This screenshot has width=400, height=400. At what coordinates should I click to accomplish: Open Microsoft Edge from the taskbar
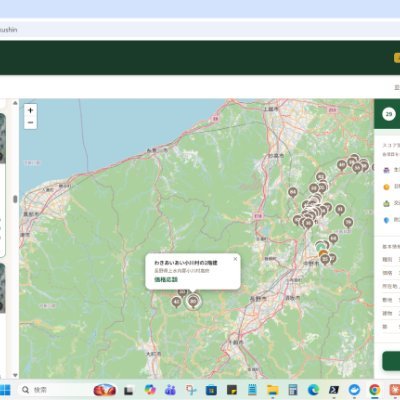313,390
